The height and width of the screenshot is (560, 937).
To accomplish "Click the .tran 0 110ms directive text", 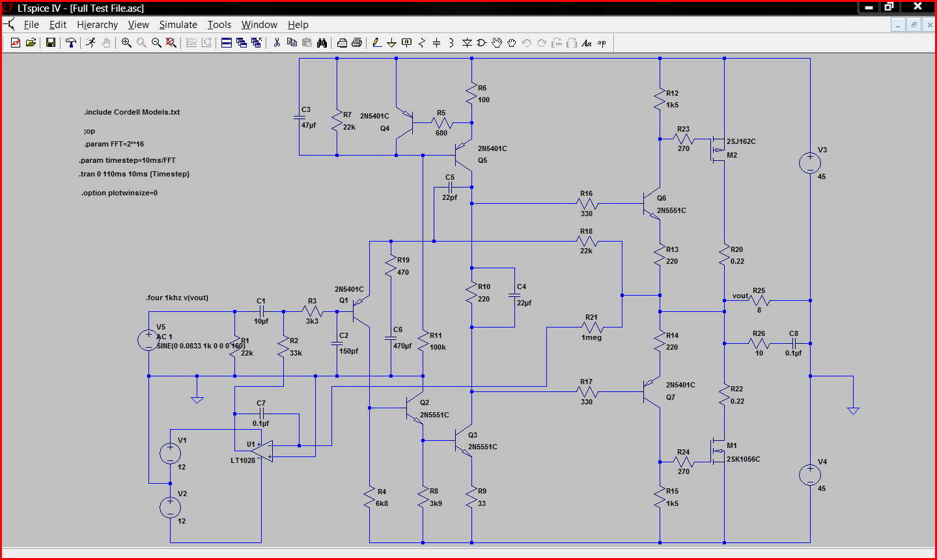I will point(134,174).
